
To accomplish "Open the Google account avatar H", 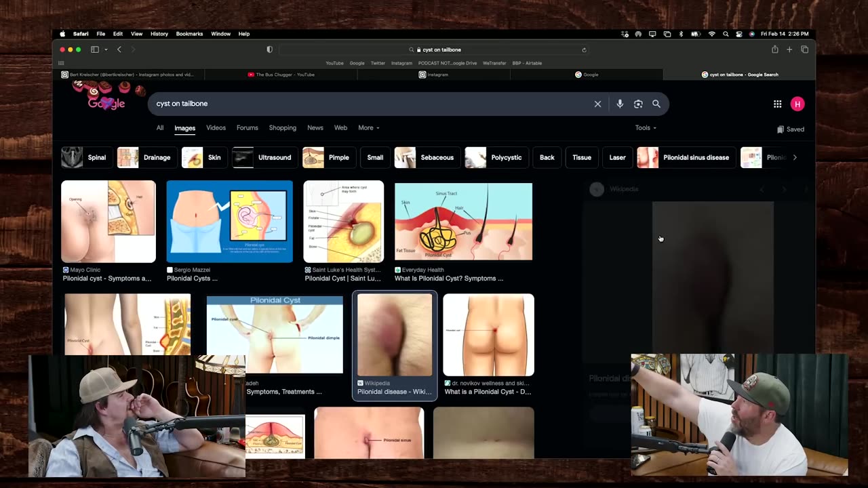I will [x=797, y=104].
